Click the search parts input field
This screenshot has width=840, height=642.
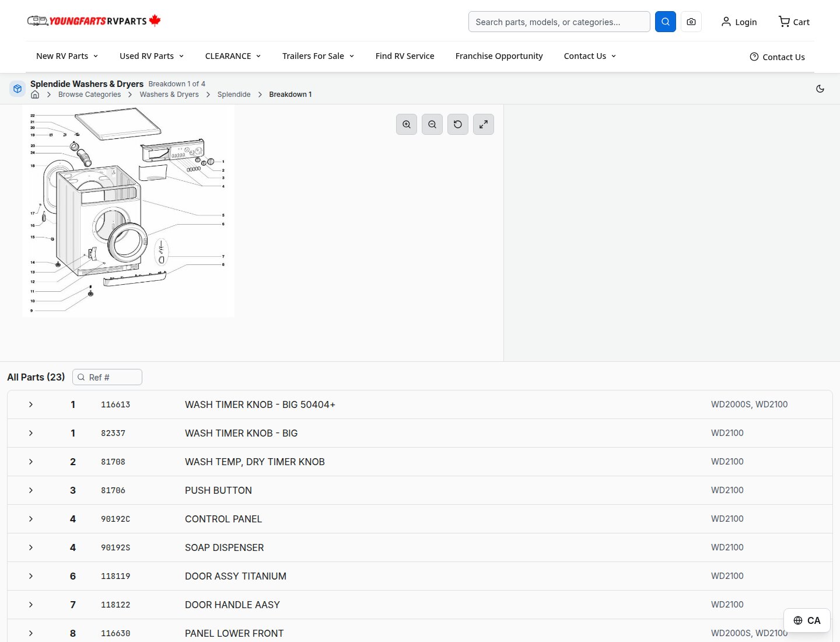559,22
